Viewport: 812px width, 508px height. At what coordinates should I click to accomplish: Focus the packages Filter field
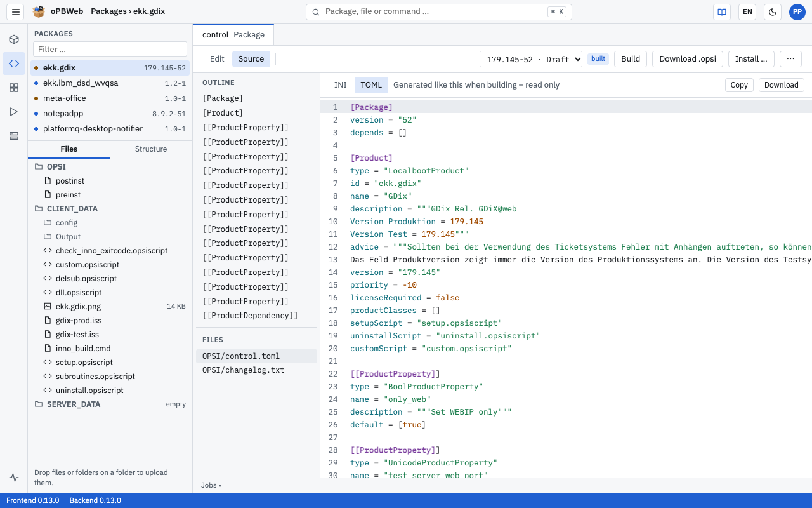110,49
